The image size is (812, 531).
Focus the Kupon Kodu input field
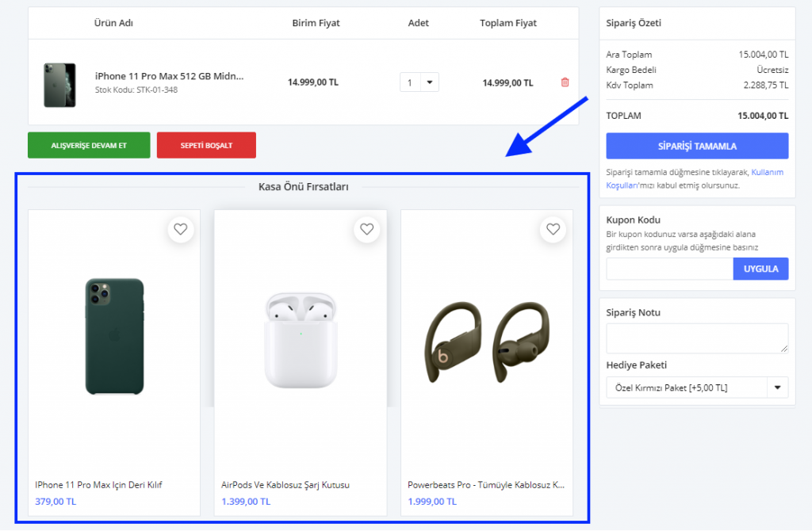click(x=669, y=269)
